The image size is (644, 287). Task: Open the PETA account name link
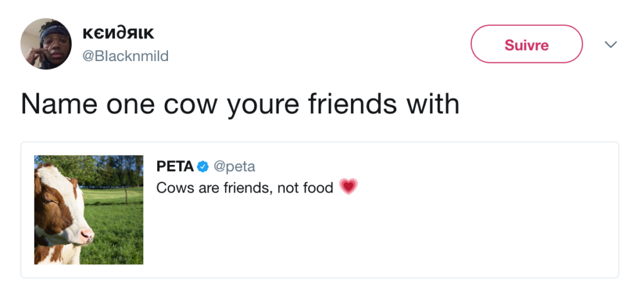point(175,167)
